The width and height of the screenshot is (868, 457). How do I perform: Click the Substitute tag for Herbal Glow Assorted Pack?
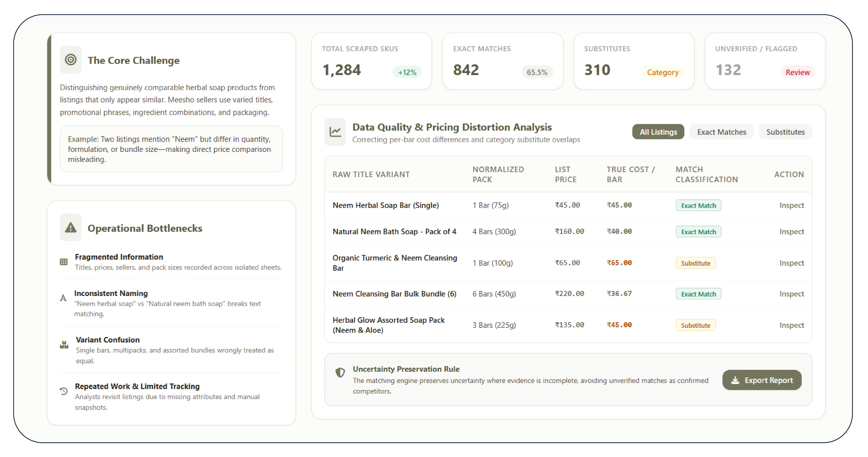click(696, 325)
